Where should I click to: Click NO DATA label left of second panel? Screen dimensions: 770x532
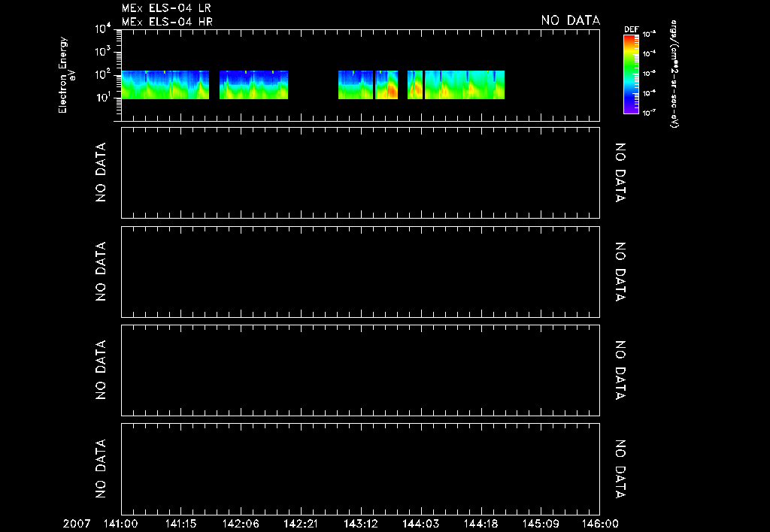pos(101,172)
